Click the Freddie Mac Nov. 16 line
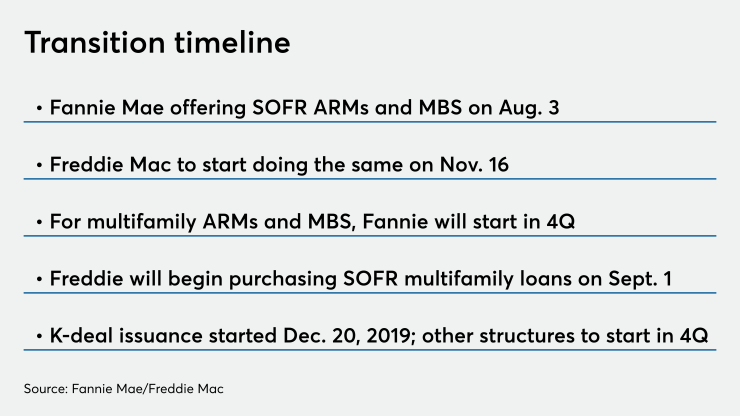Image resolution: width=740 pixels, height=416 pixels. click(x=279, y=162)
